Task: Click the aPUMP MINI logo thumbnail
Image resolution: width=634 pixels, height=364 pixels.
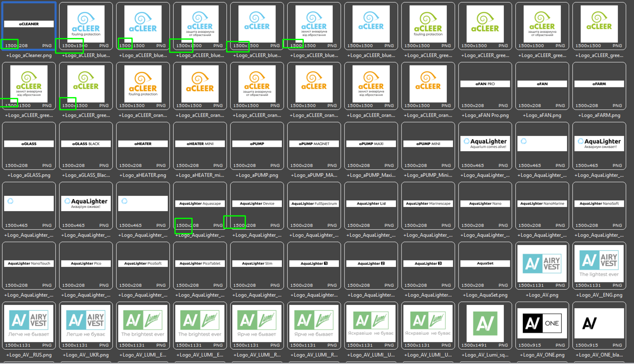Action: (x=428, y=146)
